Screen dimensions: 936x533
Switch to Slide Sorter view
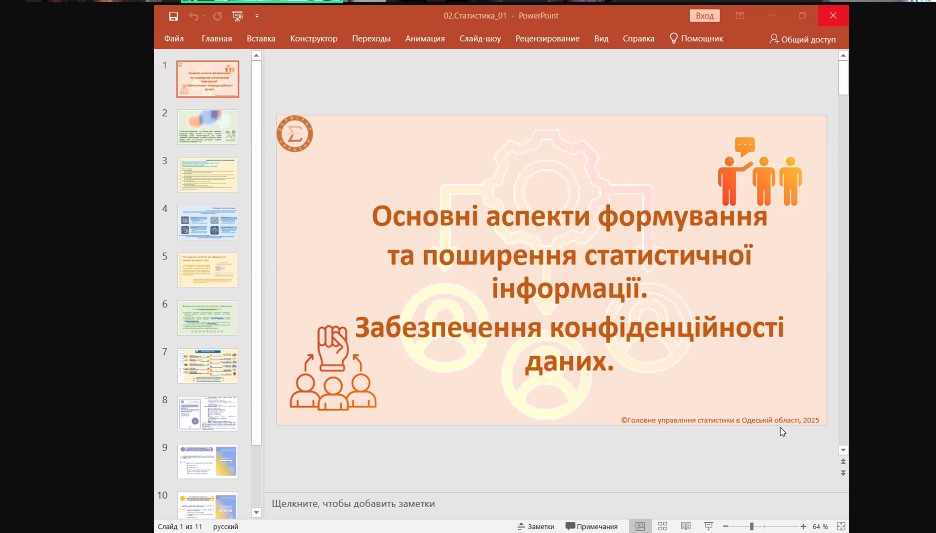click(x=662, y=526)
